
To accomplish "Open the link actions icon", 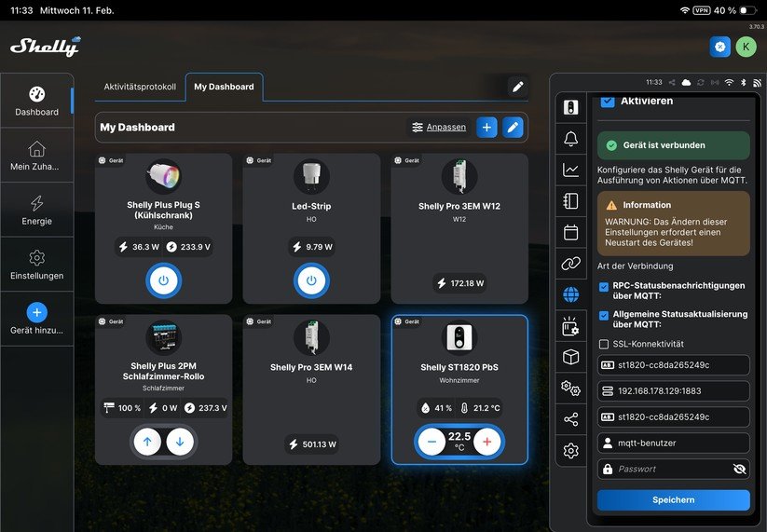I will coord(570,264).
